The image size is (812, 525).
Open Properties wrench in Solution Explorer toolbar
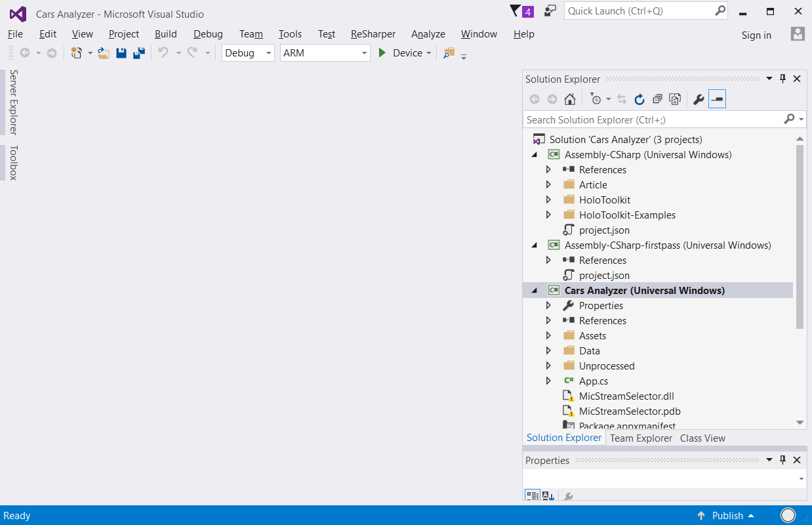(699, 99)
